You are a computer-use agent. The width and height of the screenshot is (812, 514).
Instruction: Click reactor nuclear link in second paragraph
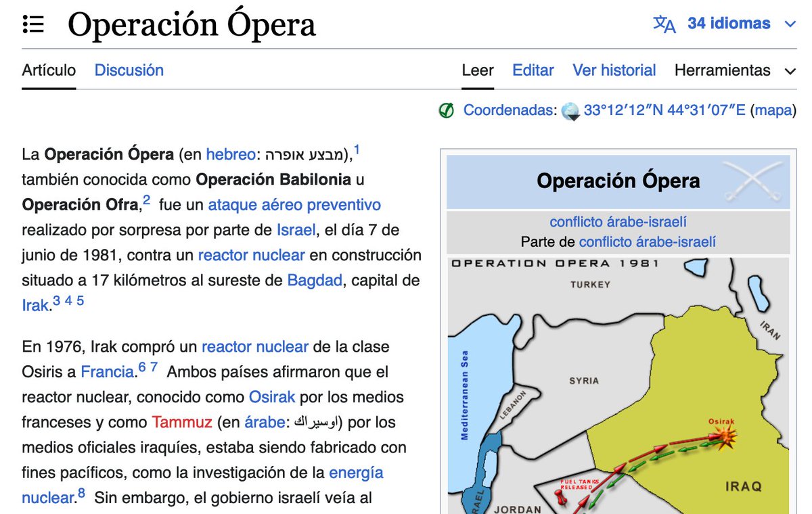click(255, 347)
